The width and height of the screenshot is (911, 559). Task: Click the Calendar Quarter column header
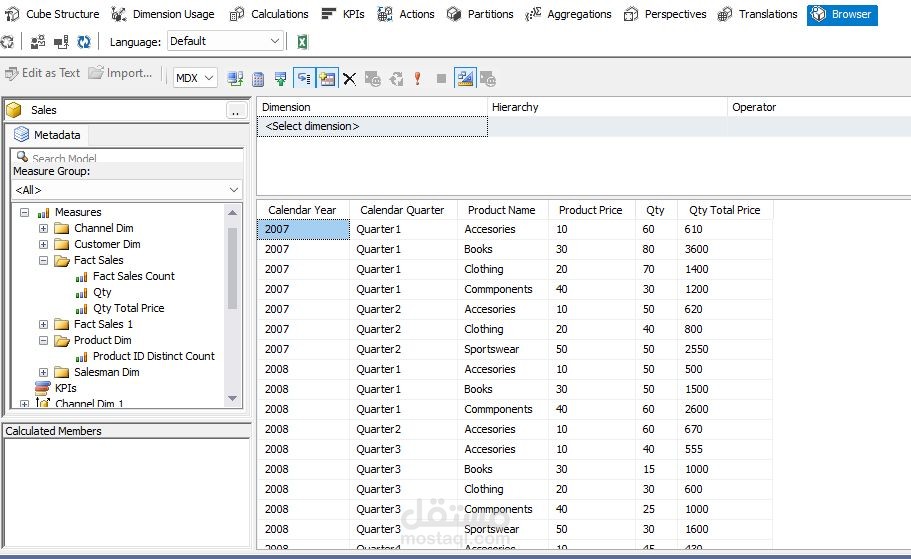tap(402, 210)
